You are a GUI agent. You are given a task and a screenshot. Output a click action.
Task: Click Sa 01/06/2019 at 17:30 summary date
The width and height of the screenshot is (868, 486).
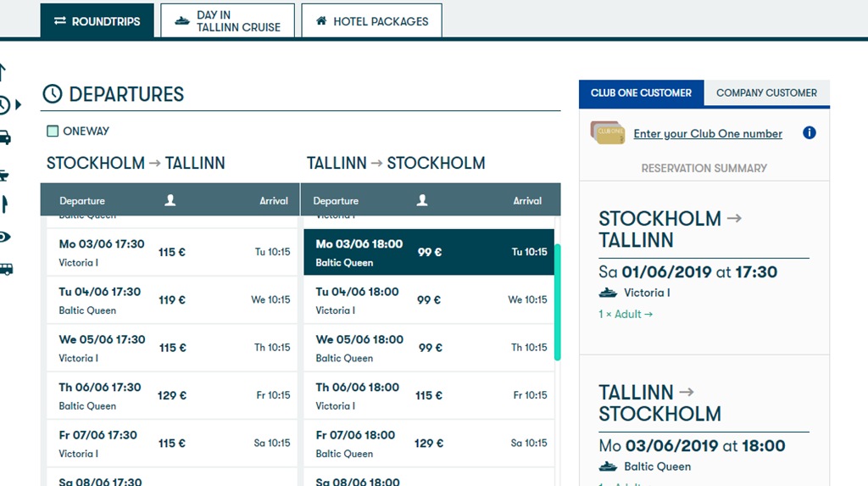(688, 272)
